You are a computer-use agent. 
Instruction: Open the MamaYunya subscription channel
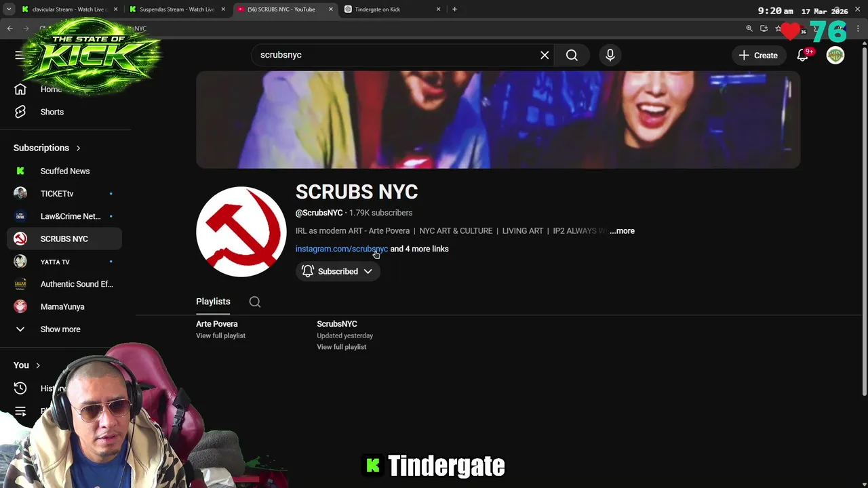click(64, 306)
